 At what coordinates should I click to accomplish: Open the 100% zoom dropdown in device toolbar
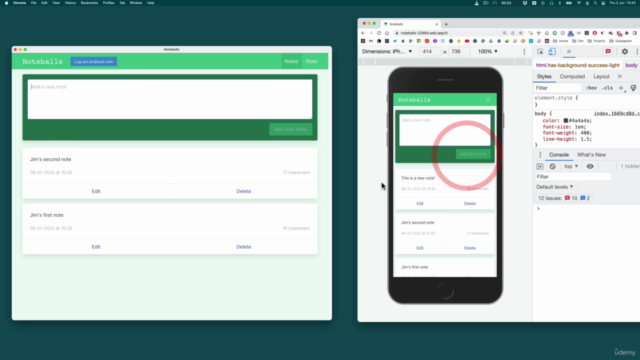[x=488, y=52]
